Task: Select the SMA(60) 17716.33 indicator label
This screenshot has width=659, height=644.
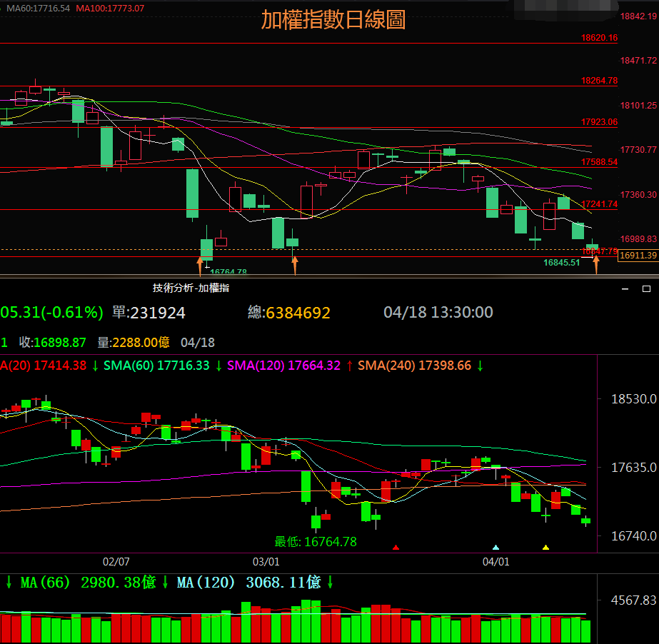Action: (x=156, y=366)
